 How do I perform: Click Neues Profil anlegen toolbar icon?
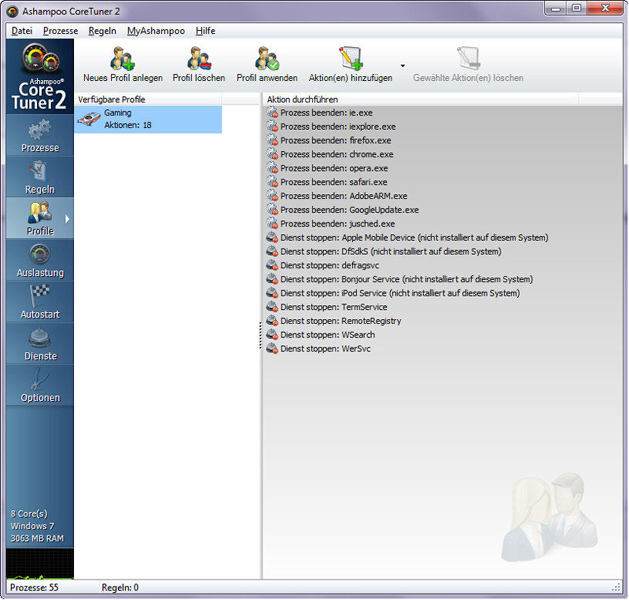click(x=123, y=59)
